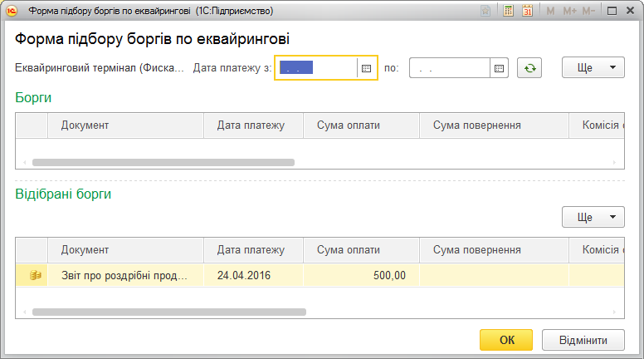The height and width of the screenshot is (359, 644).
Task: Click 'Комісія' header in Відібрані борги table
Action: point(597,250)
